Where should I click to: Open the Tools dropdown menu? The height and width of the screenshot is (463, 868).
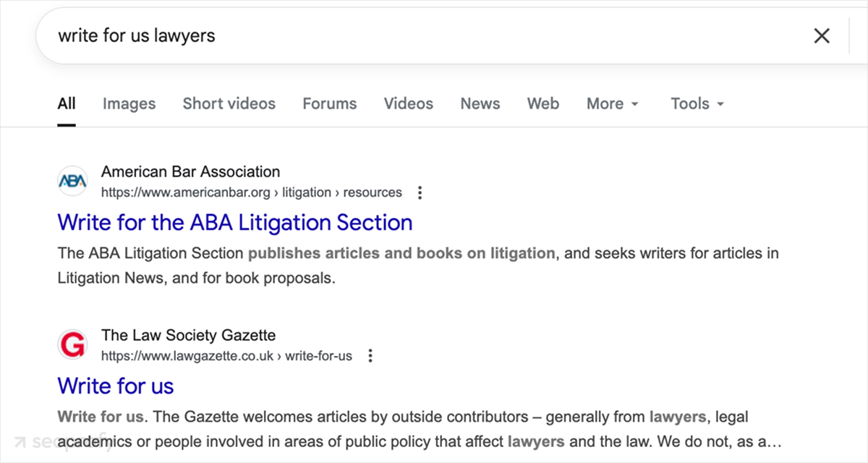(697, 103)
